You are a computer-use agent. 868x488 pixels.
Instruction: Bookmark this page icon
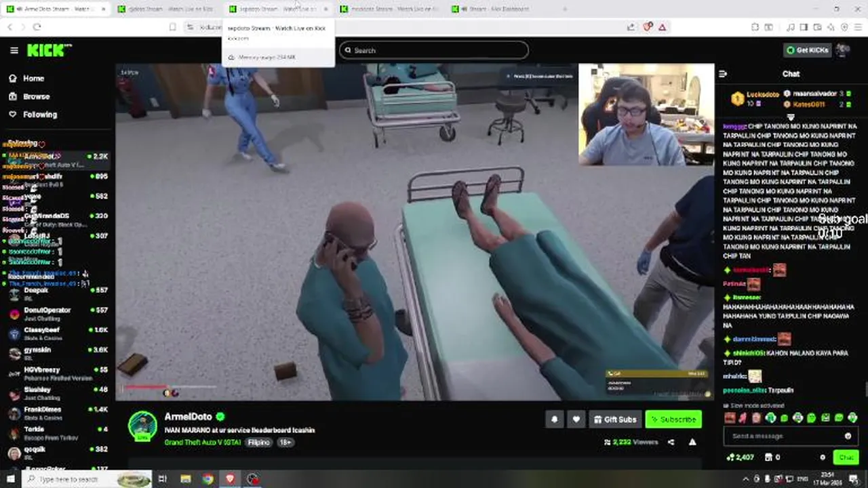tap(172, 27)
